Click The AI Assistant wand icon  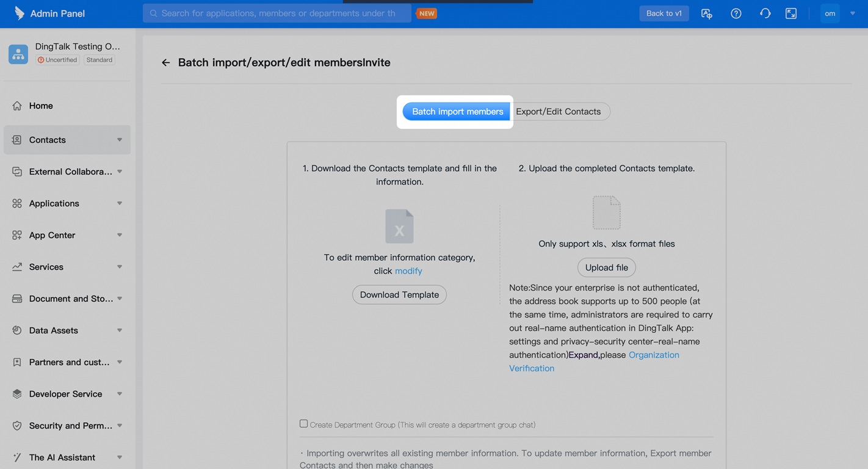tap(17, 457)
